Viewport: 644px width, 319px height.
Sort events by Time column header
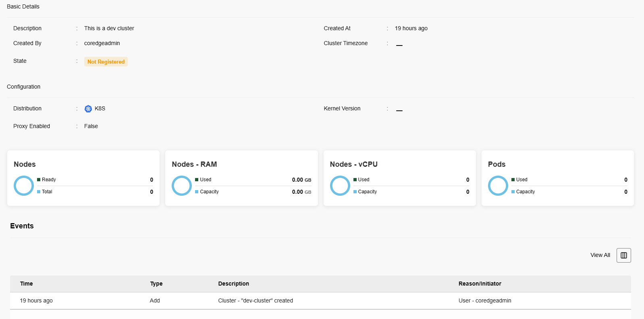pyautogui.click(x=27, y=284)
